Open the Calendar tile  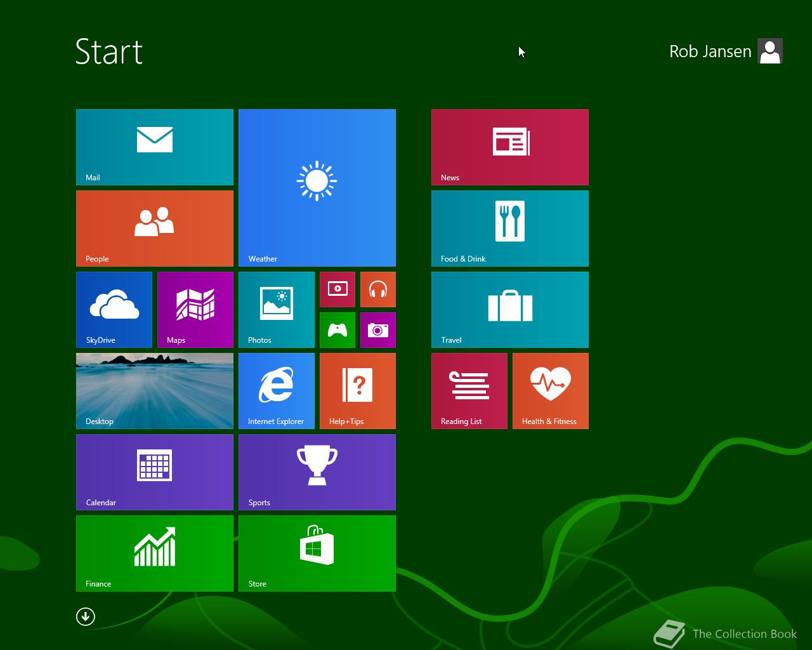click(155, 472)
